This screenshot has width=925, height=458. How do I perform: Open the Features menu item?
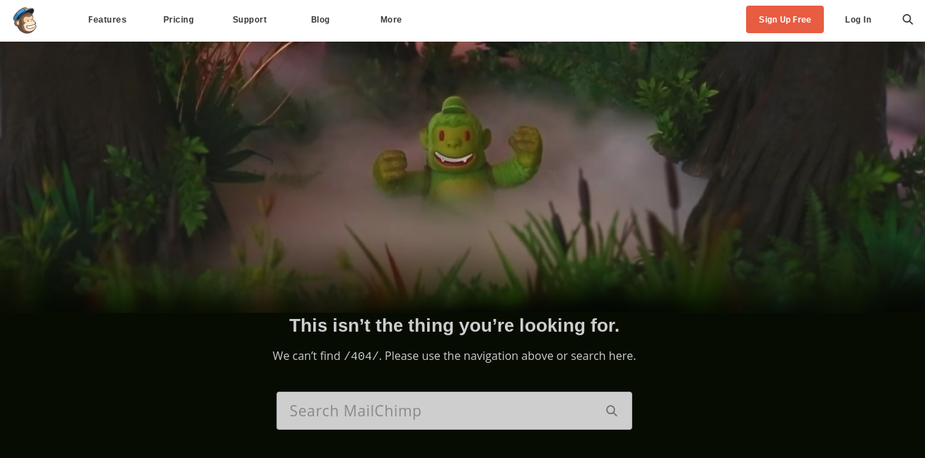[107, 19]
